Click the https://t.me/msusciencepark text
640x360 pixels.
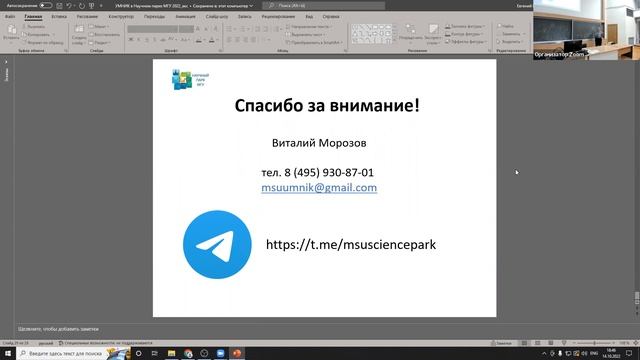point(351,244)
